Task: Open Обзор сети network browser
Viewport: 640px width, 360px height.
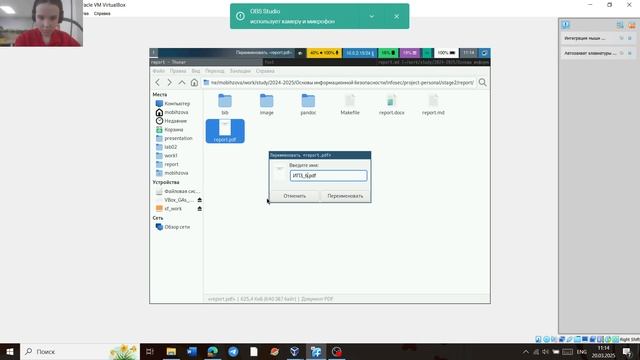Action: click(176, 227)
